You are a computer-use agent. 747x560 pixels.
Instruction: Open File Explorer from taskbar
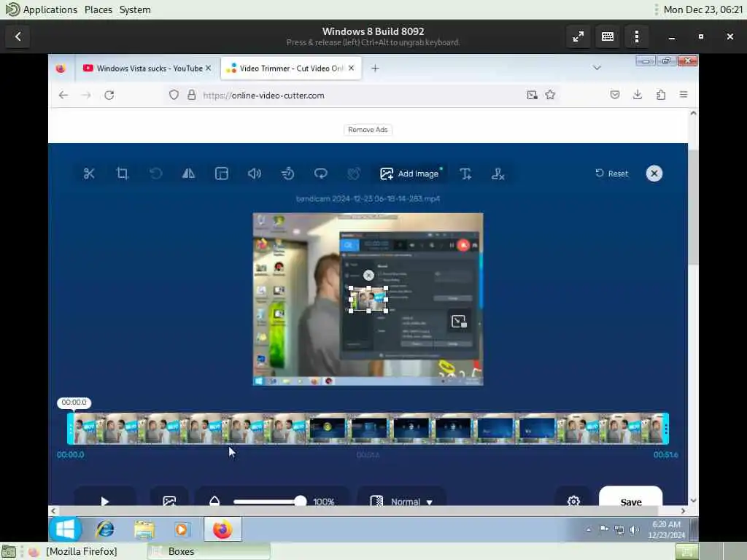pos(144,529)
